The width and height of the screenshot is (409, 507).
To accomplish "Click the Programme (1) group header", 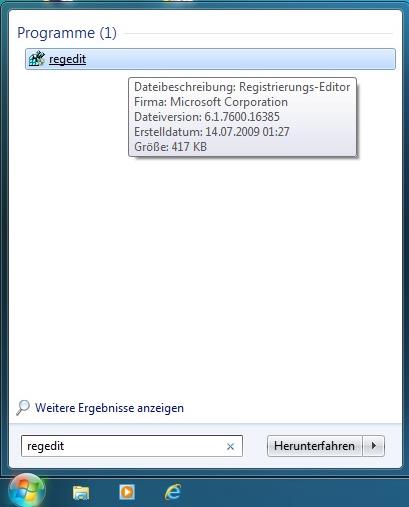I will coord(67,33).
